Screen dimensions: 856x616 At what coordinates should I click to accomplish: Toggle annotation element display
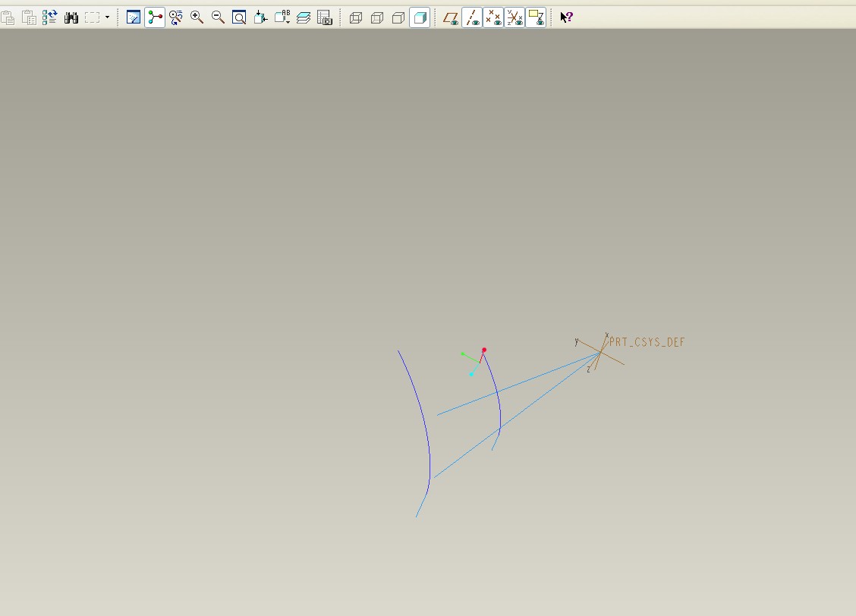click(x=536, y=17)
